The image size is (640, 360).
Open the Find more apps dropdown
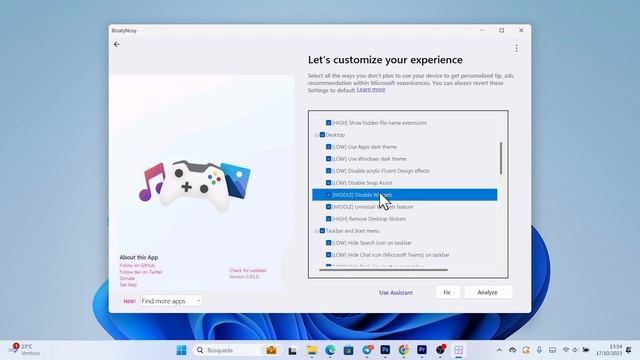(171, 301)
